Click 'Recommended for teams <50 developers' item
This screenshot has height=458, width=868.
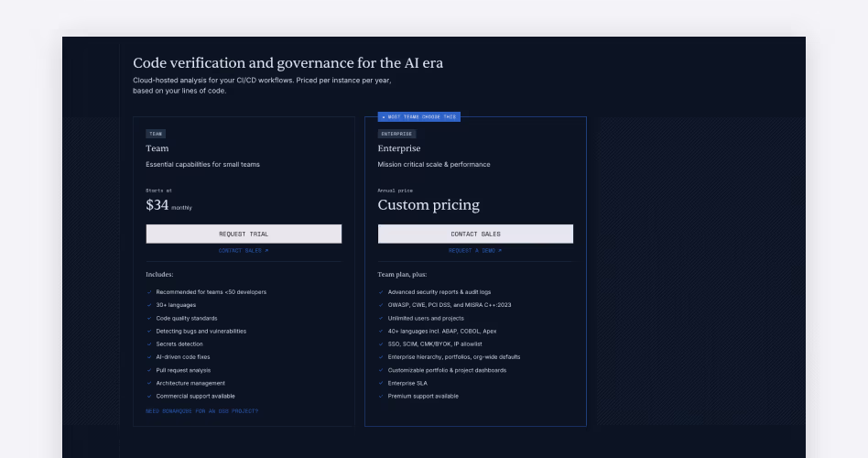click(x=211, y=292)
